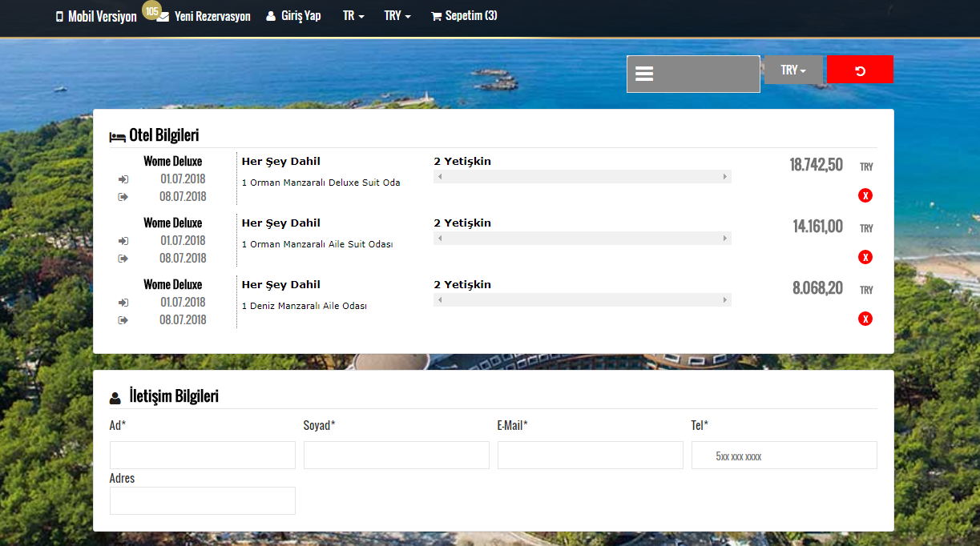Delete the Deniz Manzaralı Aile Odası booking
This screenshot has width=980, height=546.
(x=865, y=319)
